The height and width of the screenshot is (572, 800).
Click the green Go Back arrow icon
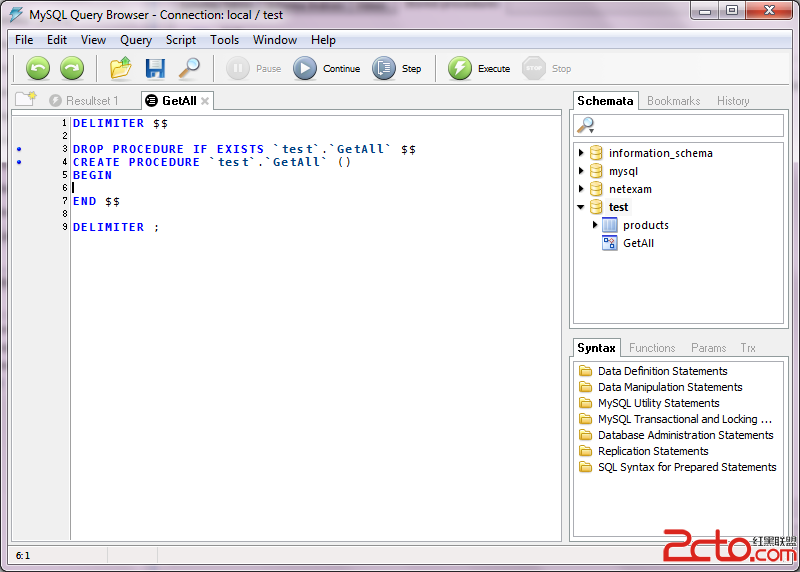pos(38,68)
